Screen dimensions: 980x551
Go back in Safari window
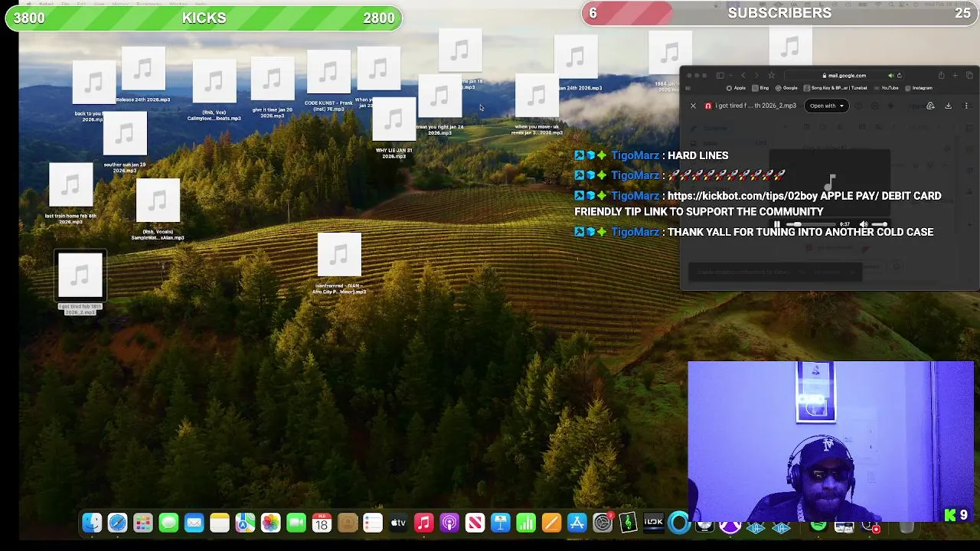743,76
